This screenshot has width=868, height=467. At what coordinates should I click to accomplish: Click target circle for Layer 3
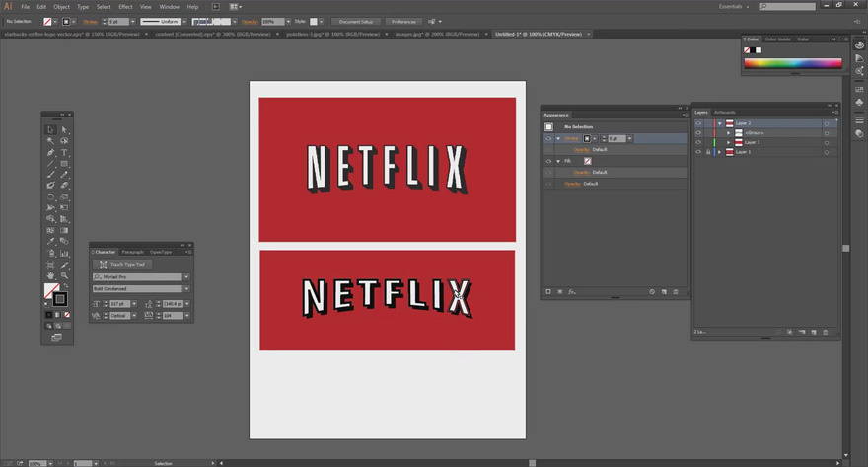pyautogui.click(x=827, y=142)
